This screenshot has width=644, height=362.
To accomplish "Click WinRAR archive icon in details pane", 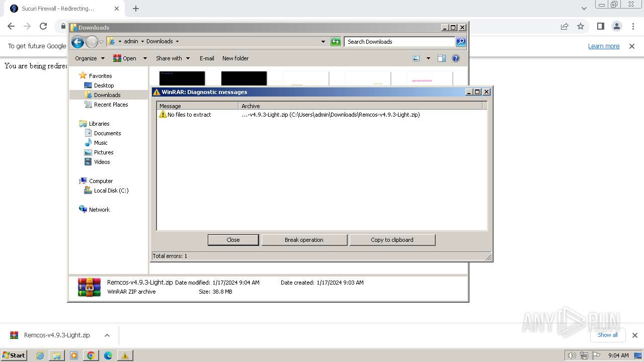I will pyautogui.click(x=89, y=287).
